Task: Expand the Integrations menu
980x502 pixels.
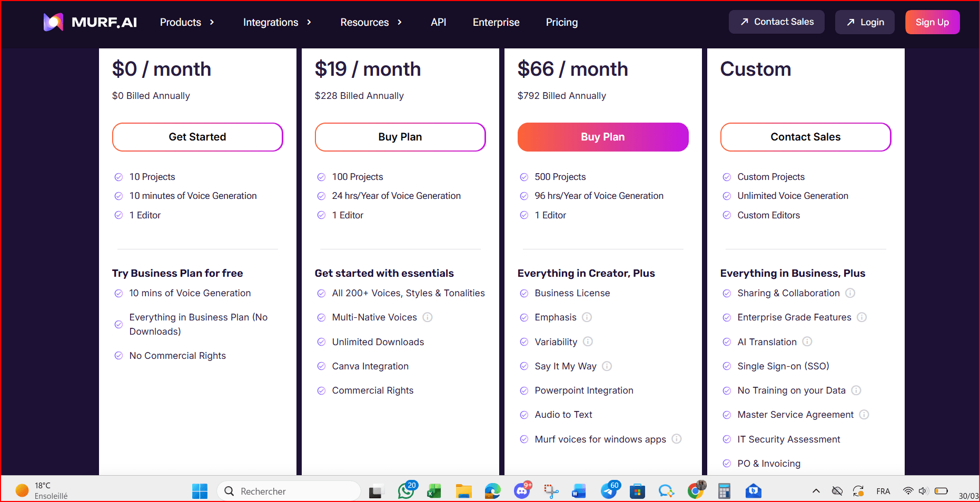Action: [277, 22]
